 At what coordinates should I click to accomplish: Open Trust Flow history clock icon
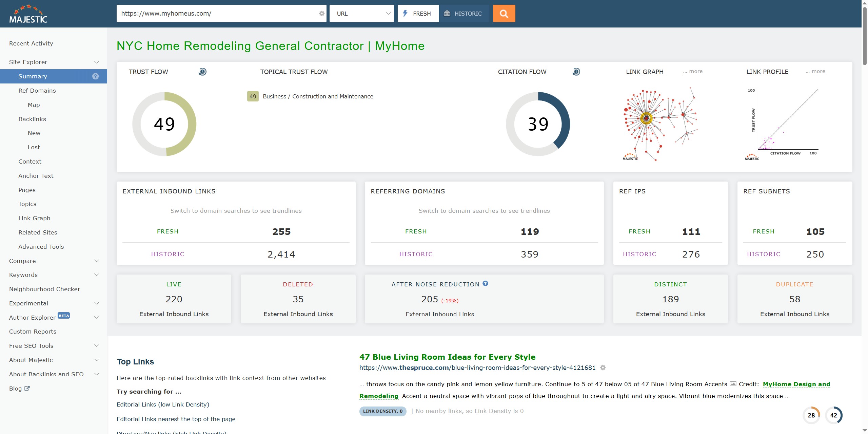click(x=202, y=72)
